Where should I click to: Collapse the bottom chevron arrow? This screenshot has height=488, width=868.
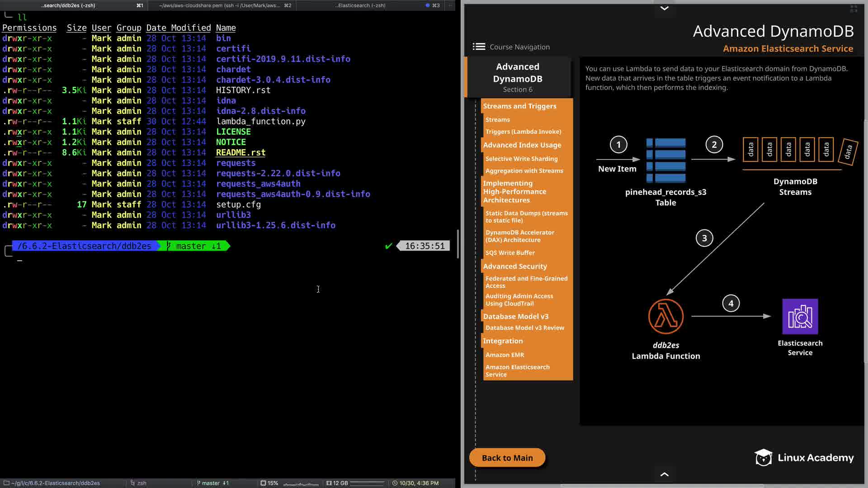pos(664,474)
